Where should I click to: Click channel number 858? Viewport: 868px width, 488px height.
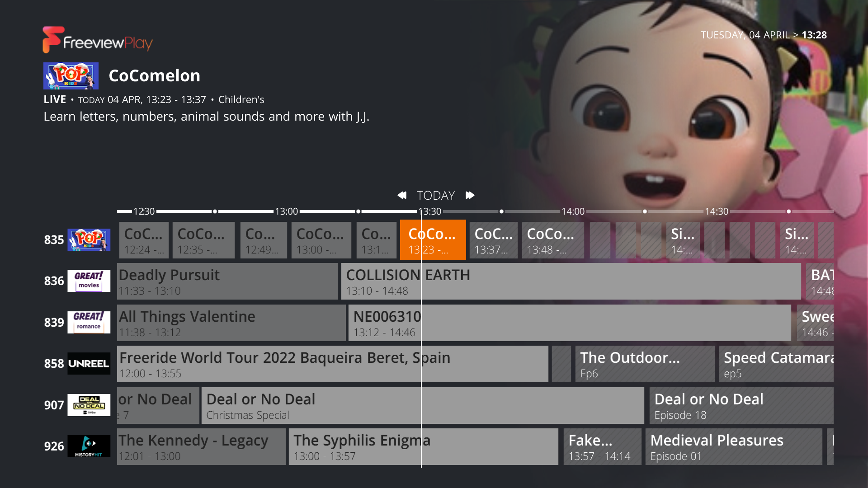pyautogui.click(x=54, y=364)
